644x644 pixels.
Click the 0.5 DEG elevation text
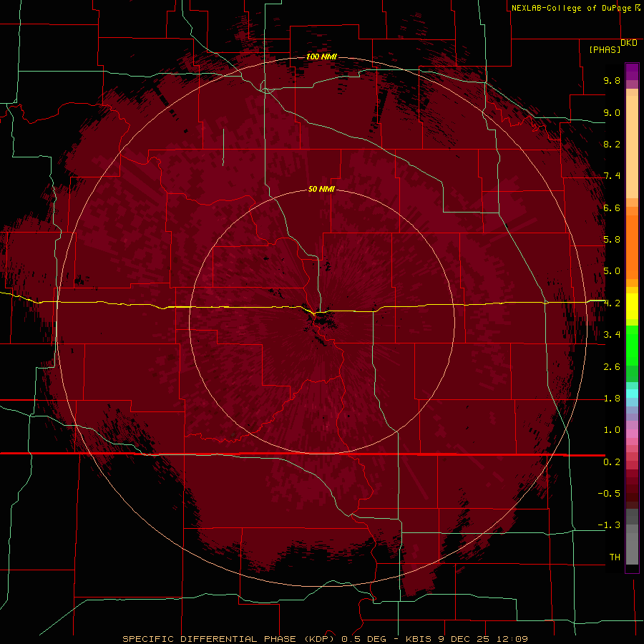364,639
